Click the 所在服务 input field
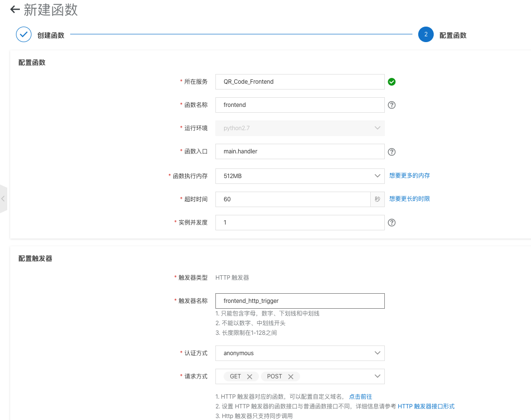 300,82
